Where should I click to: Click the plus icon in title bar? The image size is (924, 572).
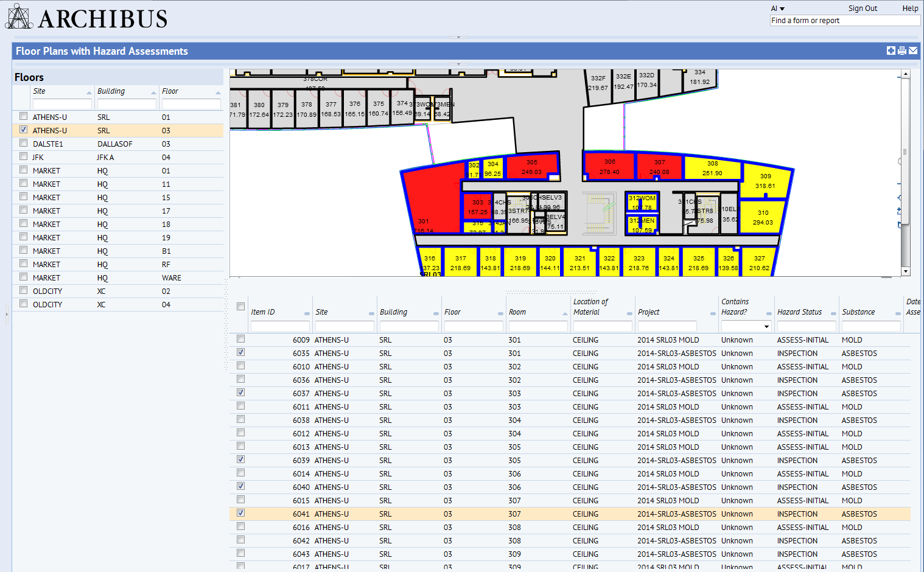pos(891,51)
